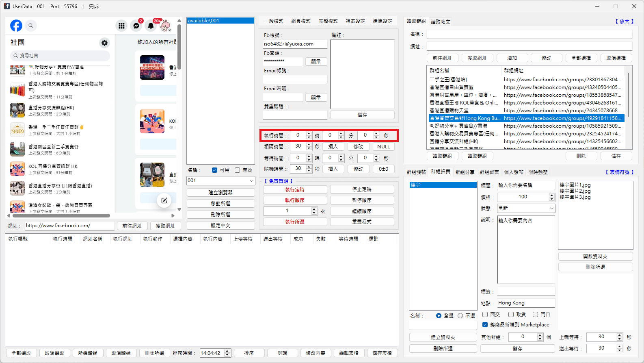Click the Fb帳號 email input field
The width and height of the screenshot is (644, 363).
coord(295,44)
